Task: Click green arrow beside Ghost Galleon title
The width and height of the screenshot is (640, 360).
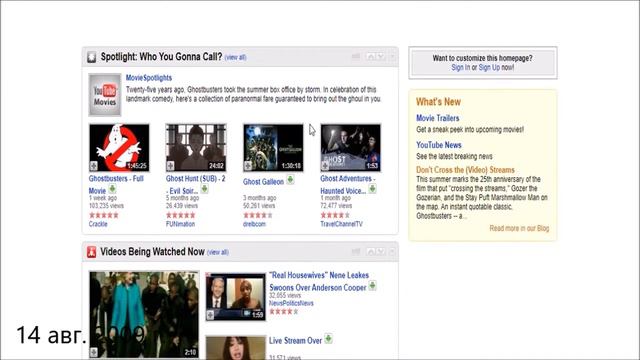Action: (290, 179)
